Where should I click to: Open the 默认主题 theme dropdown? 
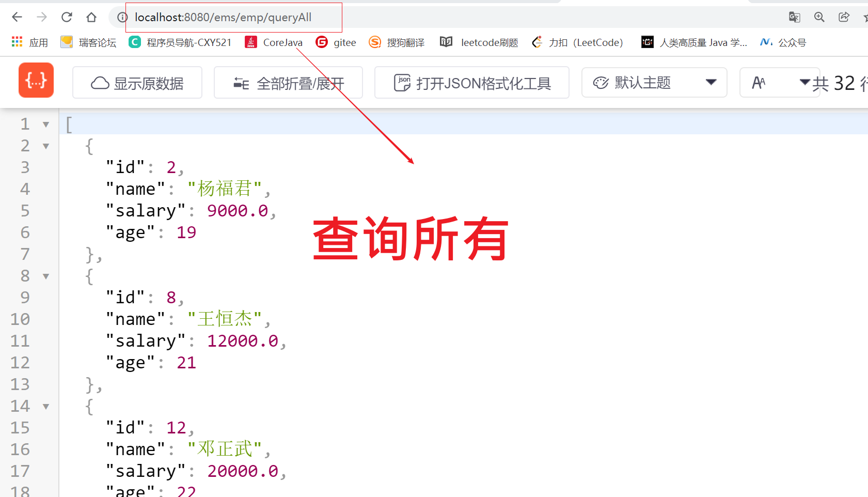tap(654, 83)
